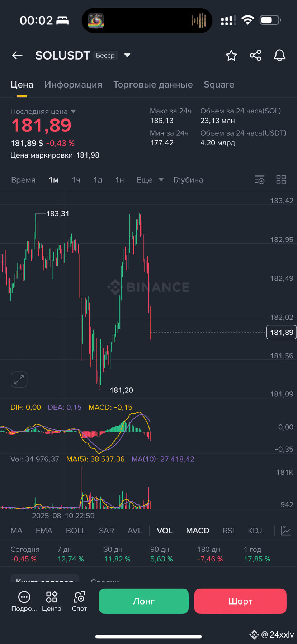Tap the 1 год 17,85 % performance

257,554
